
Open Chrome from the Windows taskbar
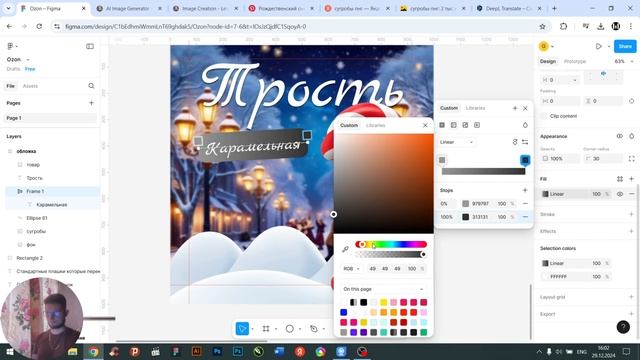[x=93, y=351]
